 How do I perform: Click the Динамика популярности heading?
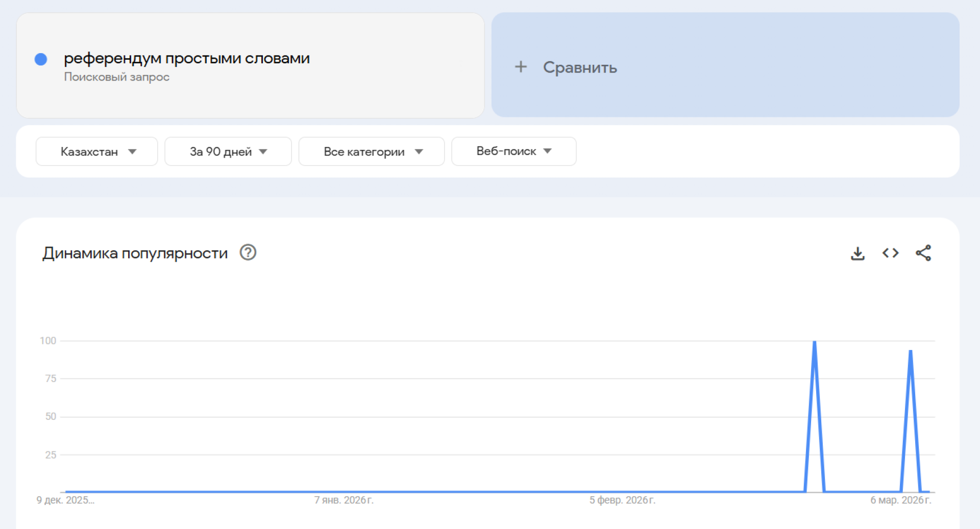pos(135,253)
